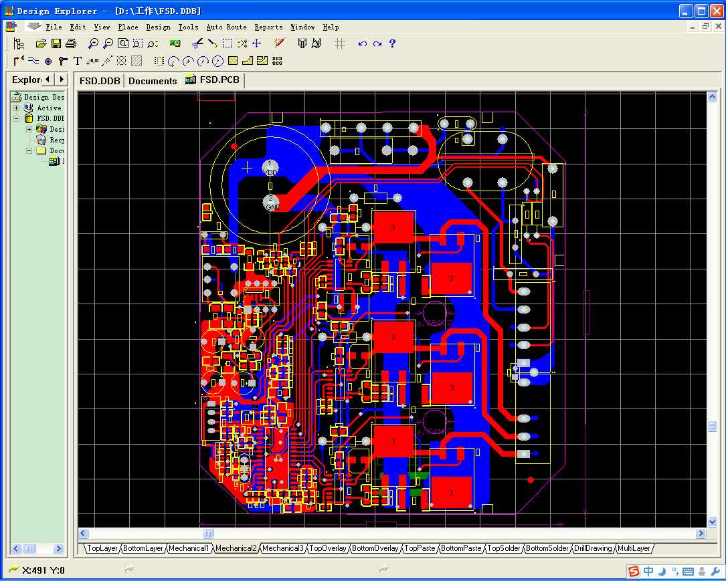Open a document with the folder icon

pyautogui.click(x=41, y=43)
